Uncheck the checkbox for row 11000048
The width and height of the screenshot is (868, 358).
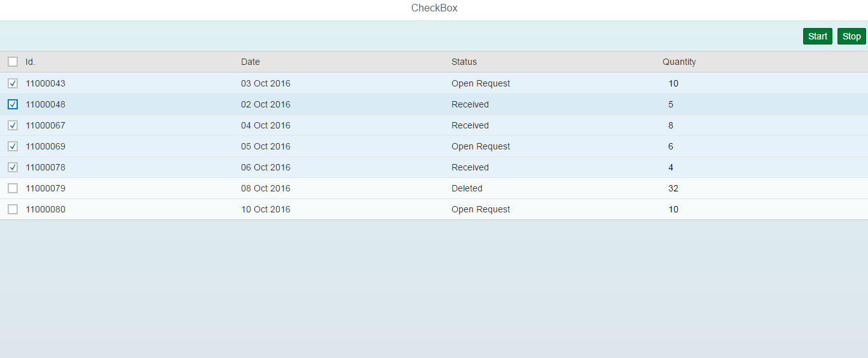point(13,104)
